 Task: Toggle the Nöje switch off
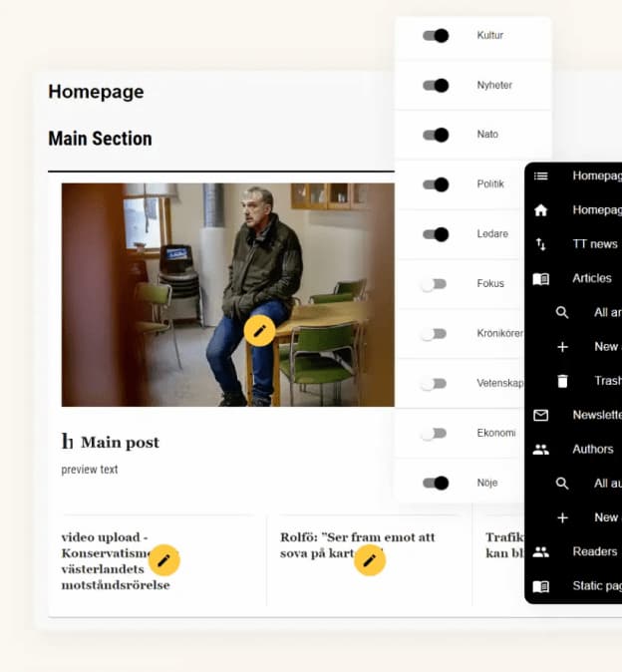[436, 483]
